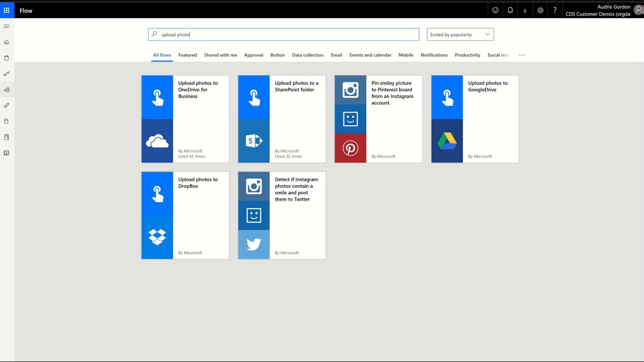Click the touch button icon on the SharePoint card
644x362 pixels.
click(x=254, y=97)
